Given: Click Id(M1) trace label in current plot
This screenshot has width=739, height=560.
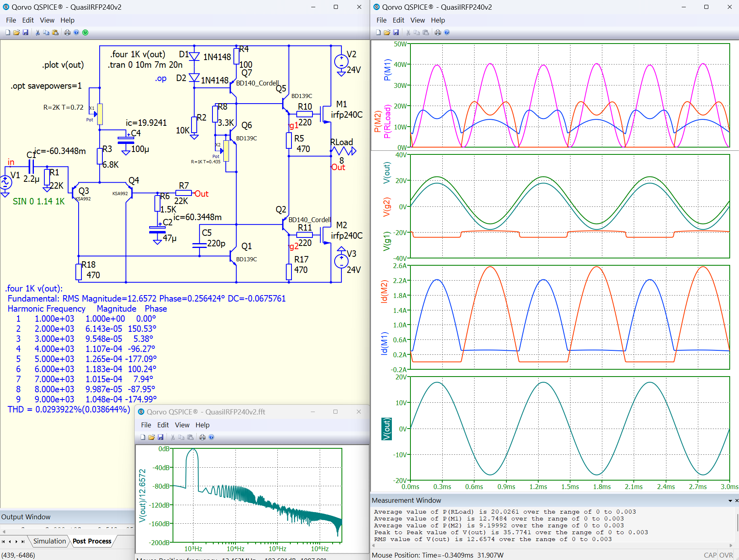Looking at the screenshot, I should (384, 343).
